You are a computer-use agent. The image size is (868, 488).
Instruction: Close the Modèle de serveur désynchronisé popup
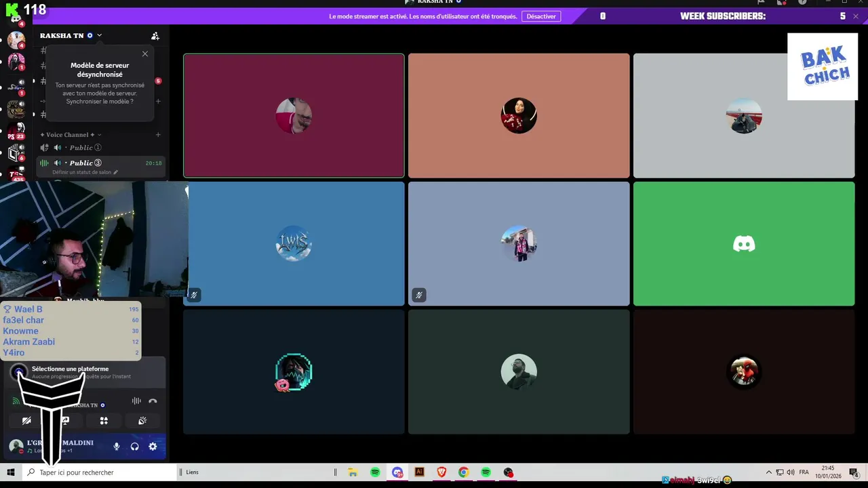pos(144,54)
